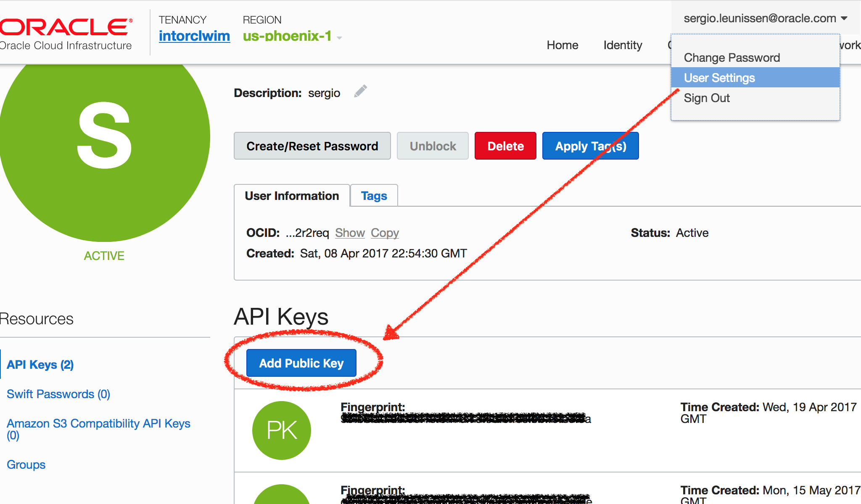
Task: Click the Oracle Cloud Infrastructure logo
Action: [66, 34]
